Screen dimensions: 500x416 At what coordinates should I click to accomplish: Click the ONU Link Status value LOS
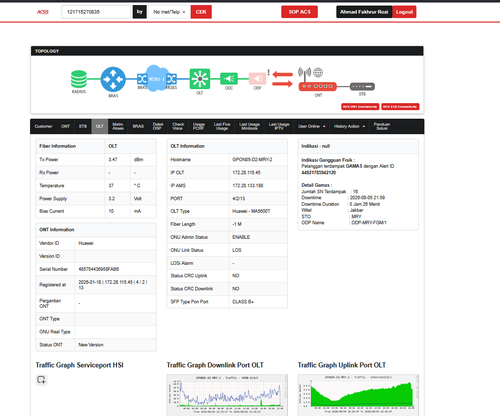point(237,250)
